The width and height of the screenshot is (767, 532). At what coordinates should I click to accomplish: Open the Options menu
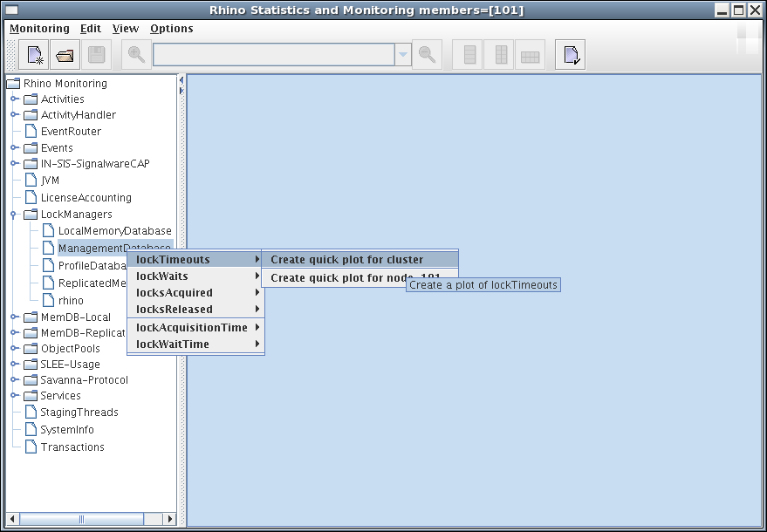[171, 28]
